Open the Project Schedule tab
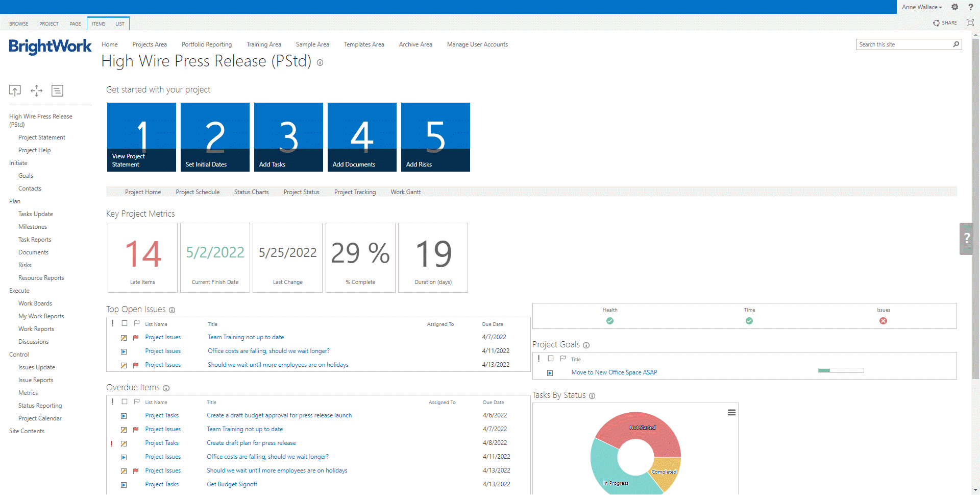Viewport: 980px width, 495px height. pyautogui.click(x=198, y=192)
